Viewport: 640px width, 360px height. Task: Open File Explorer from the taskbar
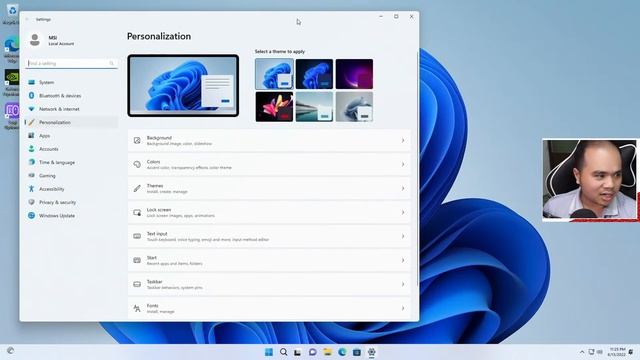point(327,352)
